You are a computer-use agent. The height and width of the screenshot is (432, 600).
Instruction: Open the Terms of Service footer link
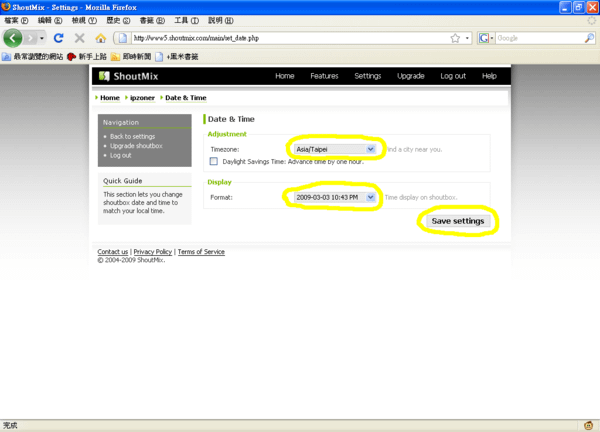pos(201,252)
